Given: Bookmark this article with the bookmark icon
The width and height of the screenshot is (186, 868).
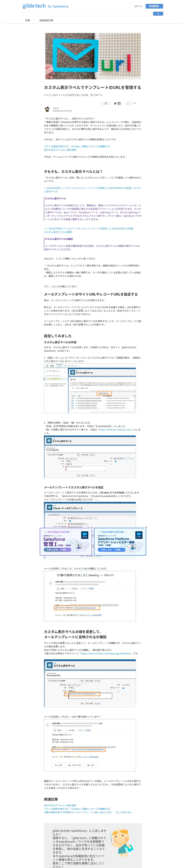Looking at the screenshot, I should tap(127, 103).
